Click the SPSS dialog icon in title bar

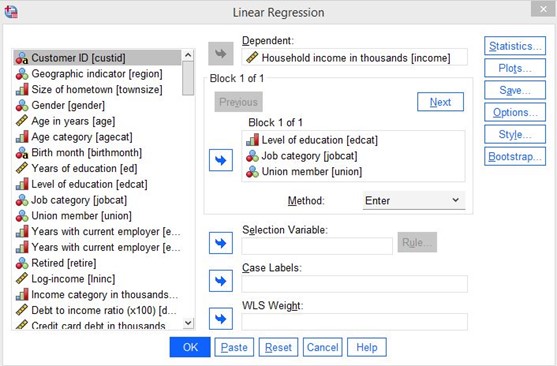[x=11, y=12]
